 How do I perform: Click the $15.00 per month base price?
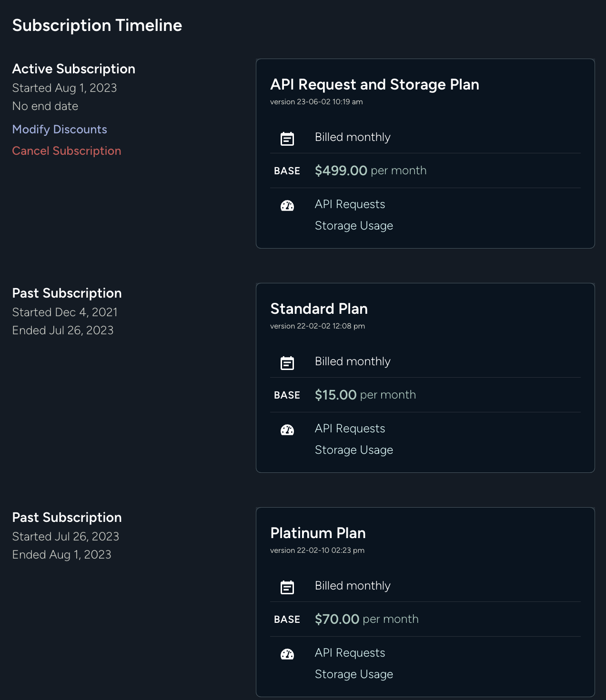(x=365, y=395)
